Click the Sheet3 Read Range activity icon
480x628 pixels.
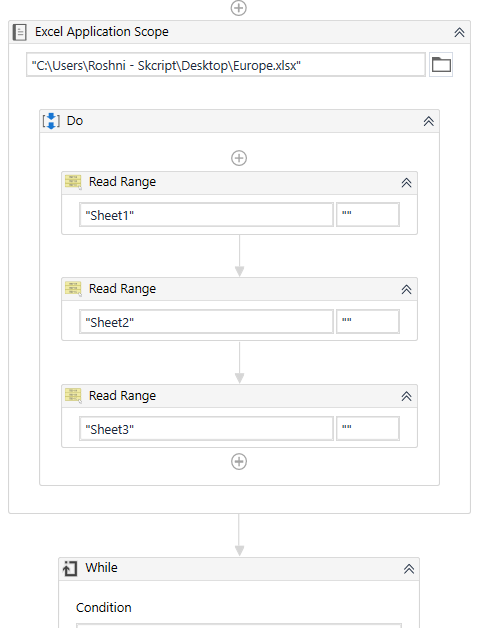point(73,396)
